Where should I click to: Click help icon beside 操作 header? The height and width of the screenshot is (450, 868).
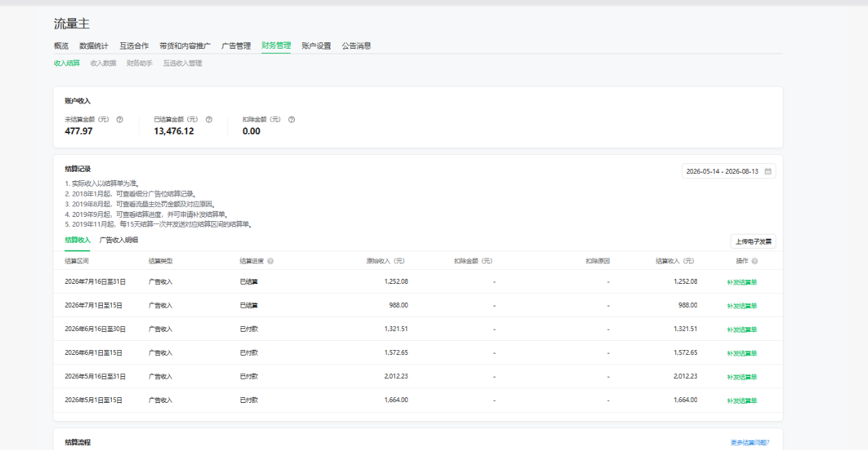(755, 261)
